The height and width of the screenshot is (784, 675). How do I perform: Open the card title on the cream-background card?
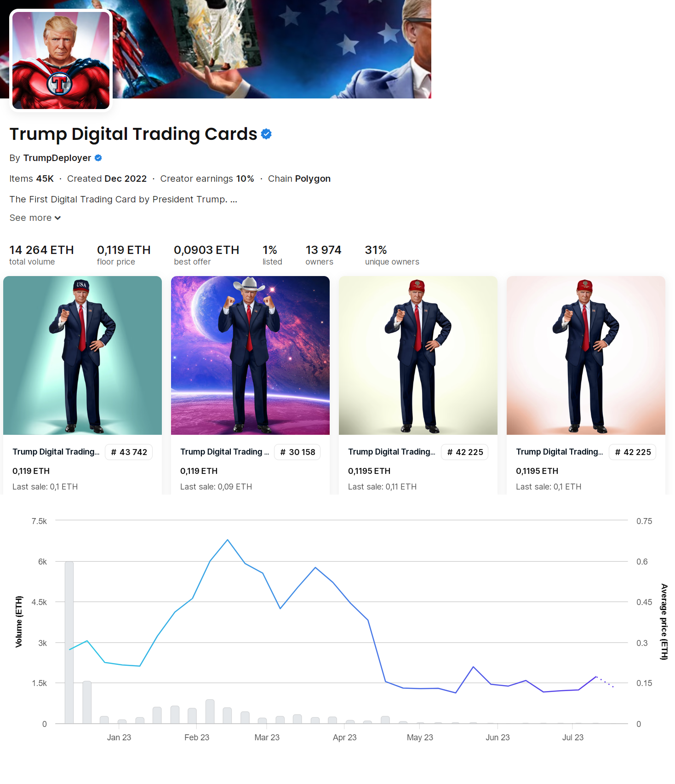point(392,452)
